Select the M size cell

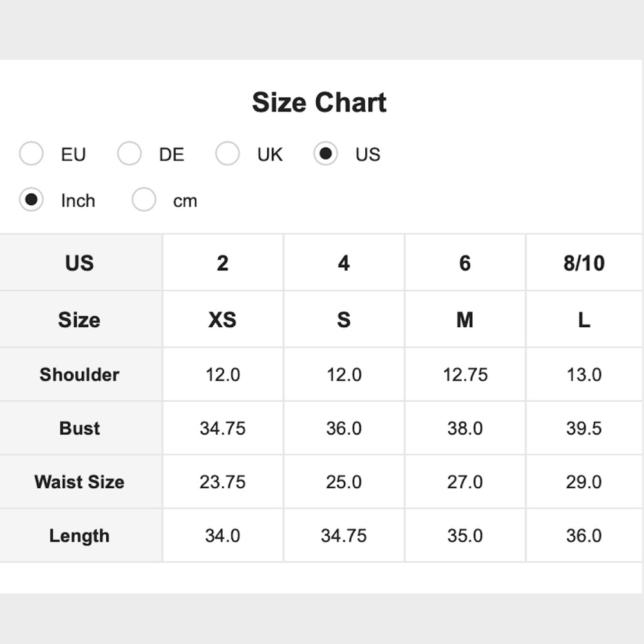[x=465, y=319]
